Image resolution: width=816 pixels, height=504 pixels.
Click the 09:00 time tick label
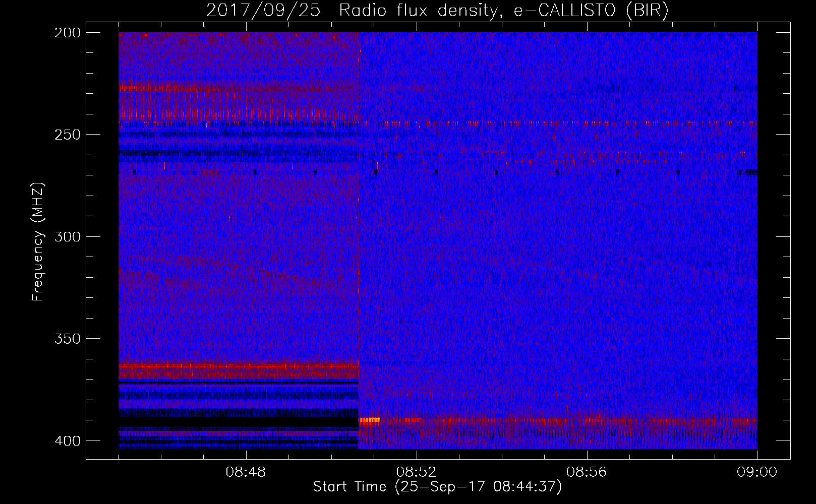pyautogui.click(x=757, y=472)
